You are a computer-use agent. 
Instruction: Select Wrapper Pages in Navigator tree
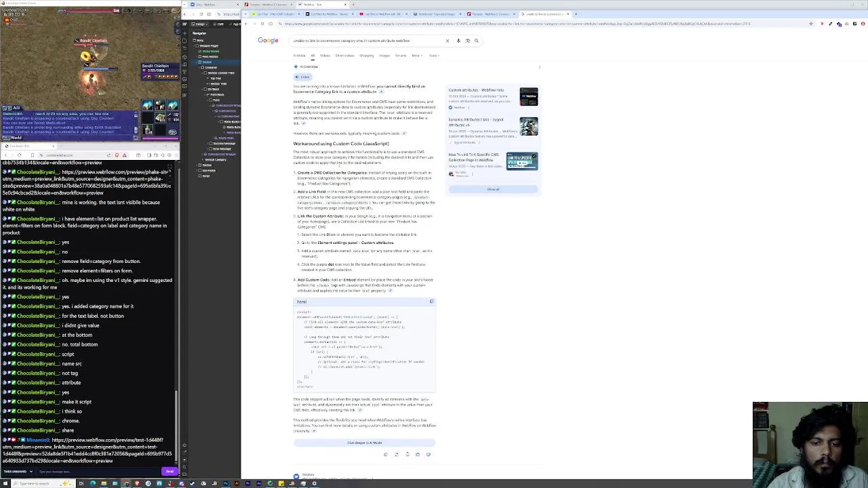tap(208, 46)
